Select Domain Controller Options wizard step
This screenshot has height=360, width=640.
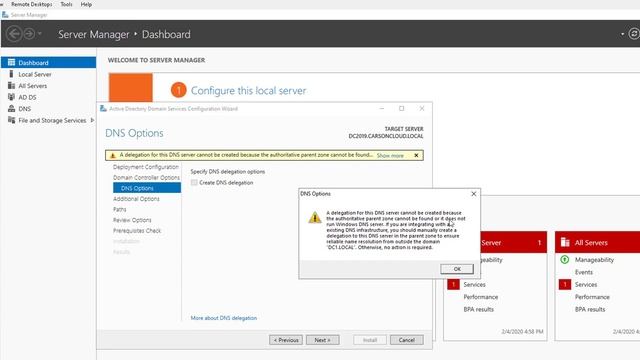[146, 178]
